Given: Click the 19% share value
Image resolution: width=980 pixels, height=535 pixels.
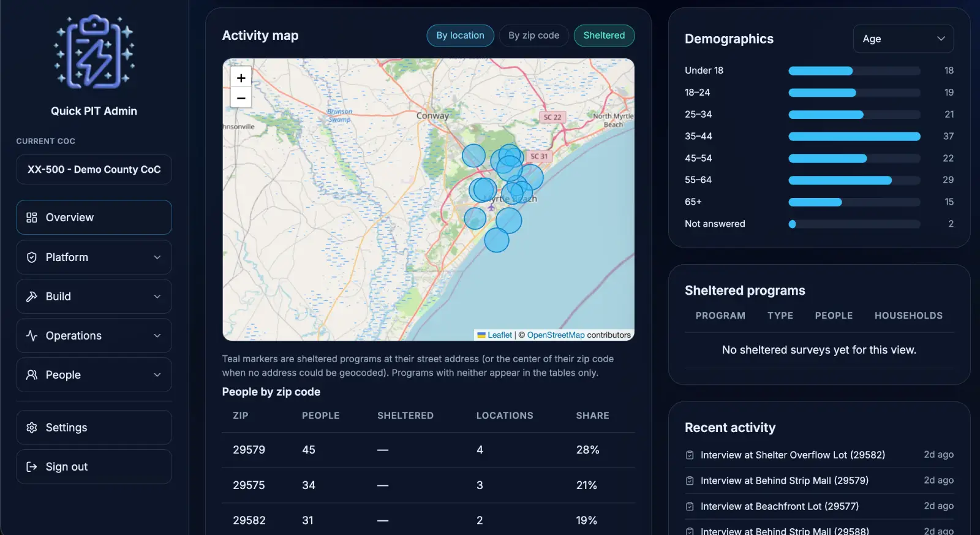Looking at the screenshot, I should 586,520.
